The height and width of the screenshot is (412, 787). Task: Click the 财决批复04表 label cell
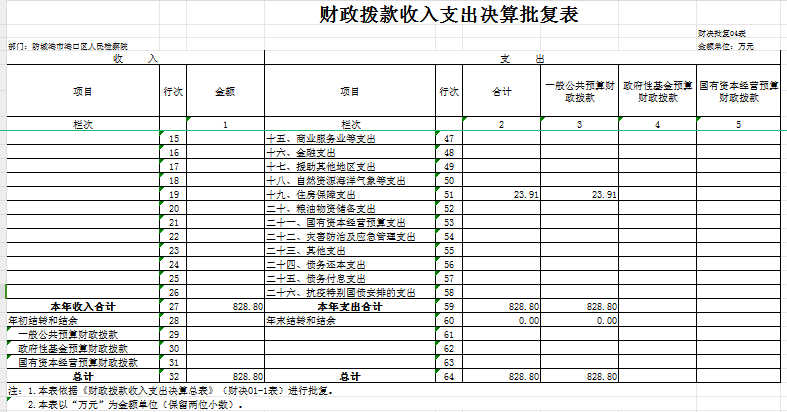click(x=722, y=34)
